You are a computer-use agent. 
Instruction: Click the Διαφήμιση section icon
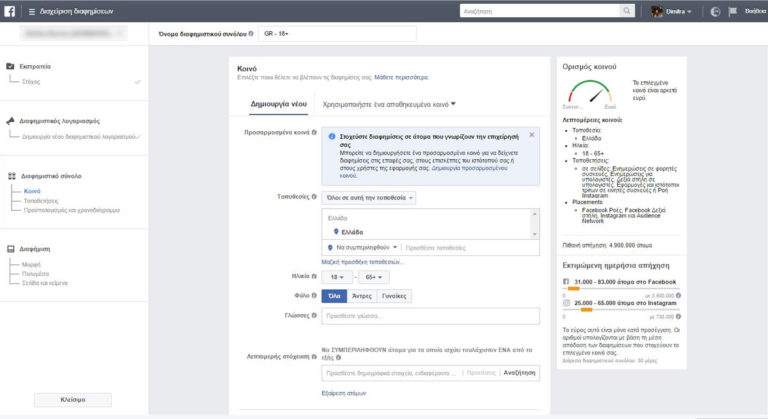point(10,249)
